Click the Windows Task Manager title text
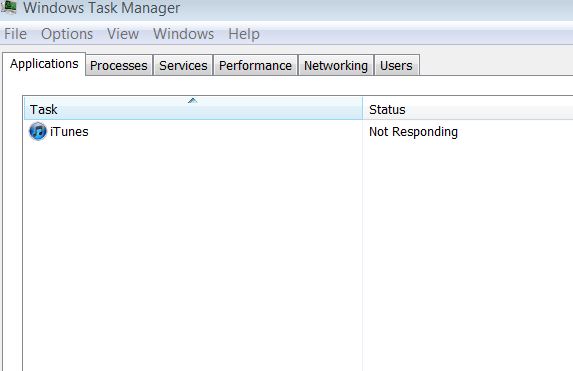573x371 pixels. (x=102, y=8)
